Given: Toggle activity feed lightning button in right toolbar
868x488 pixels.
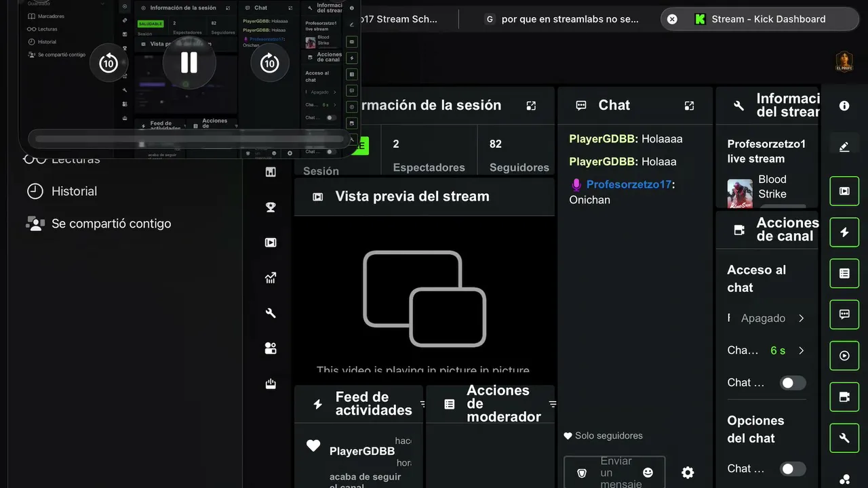Looking at the screenshot, I should [x=844, y=232].
